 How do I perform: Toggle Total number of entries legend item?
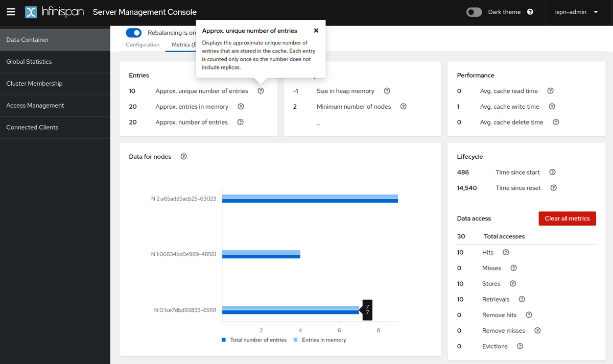[254, 340]
